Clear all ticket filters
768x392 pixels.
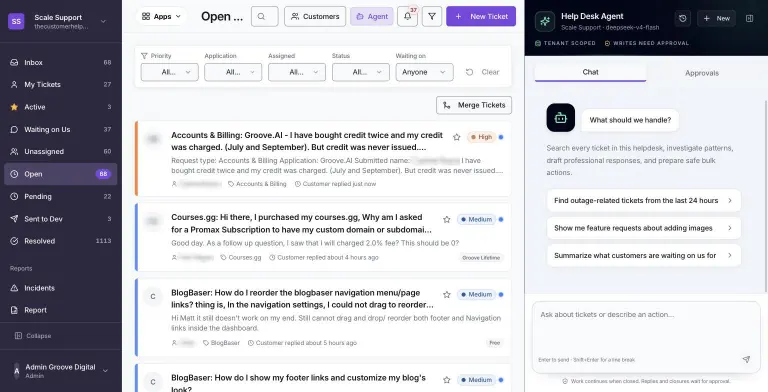[483, 72]
